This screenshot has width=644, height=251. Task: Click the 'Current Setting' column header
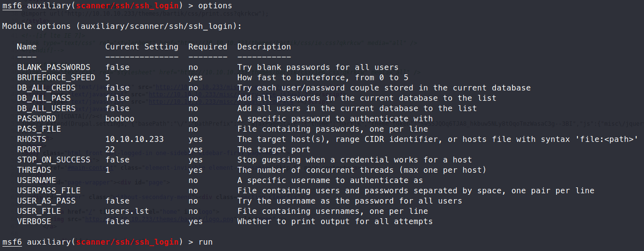pos(141,47)
